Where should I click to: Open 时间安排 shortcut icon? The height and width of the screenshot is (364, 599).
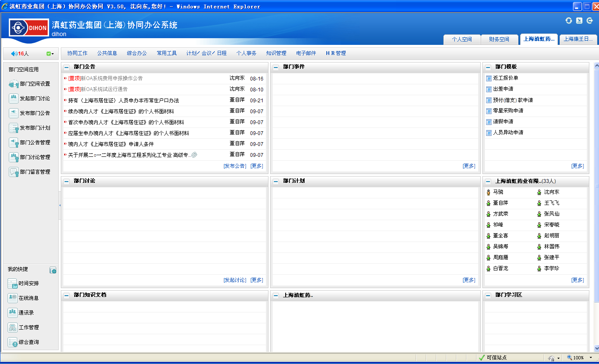click(13, 283)
